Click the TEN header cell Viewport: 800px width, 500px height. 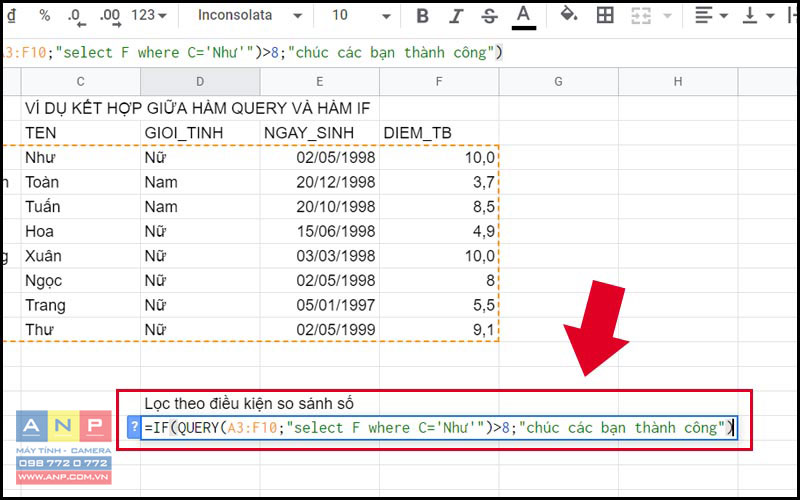click(81, 133)
